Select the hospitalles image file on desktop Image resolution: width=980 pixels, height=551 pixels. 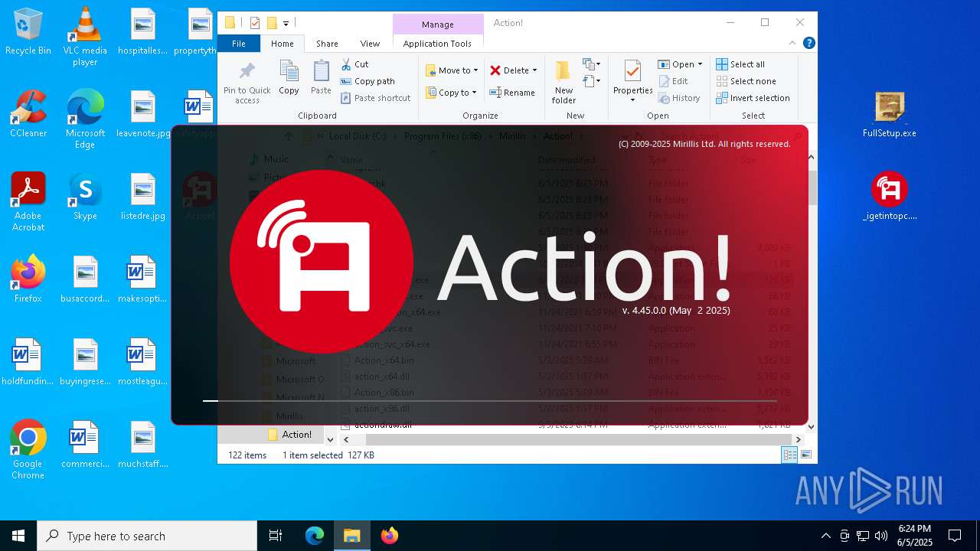click(143, 32)
